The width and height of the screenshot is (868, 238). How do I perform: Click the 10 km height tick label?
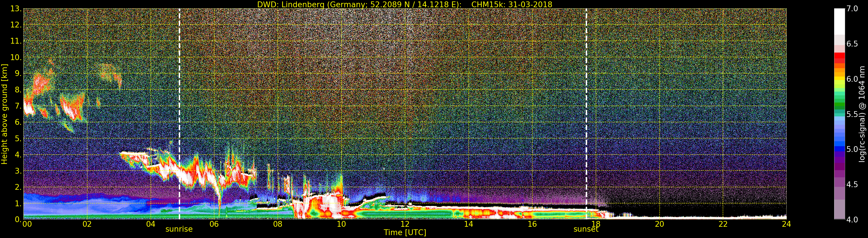click(16, 57)
